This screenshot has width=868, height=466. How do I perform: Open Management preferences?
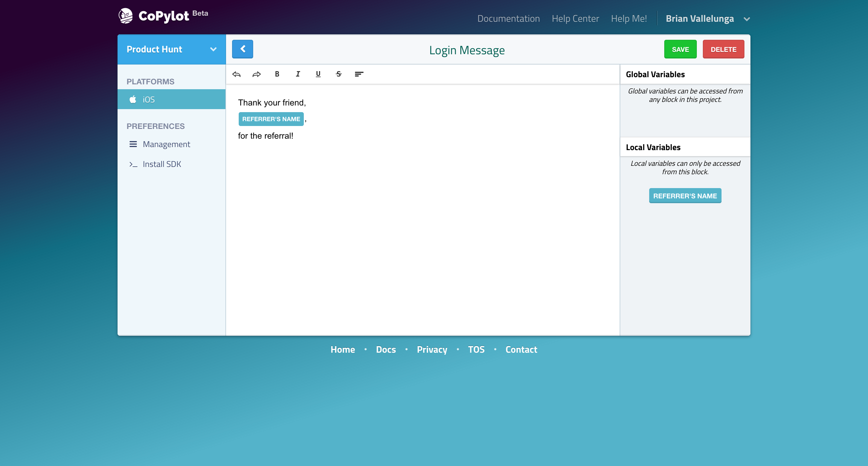tap(166, 144)
